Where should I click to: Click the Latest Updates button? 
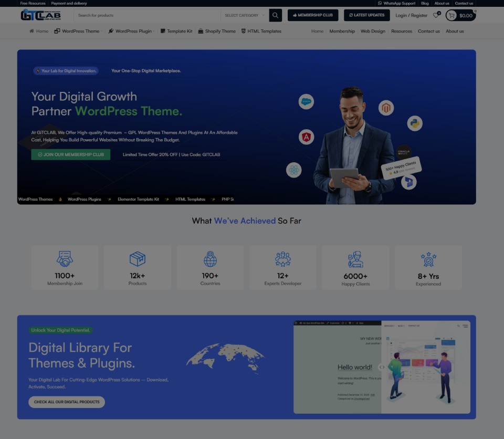click(366, 15)
